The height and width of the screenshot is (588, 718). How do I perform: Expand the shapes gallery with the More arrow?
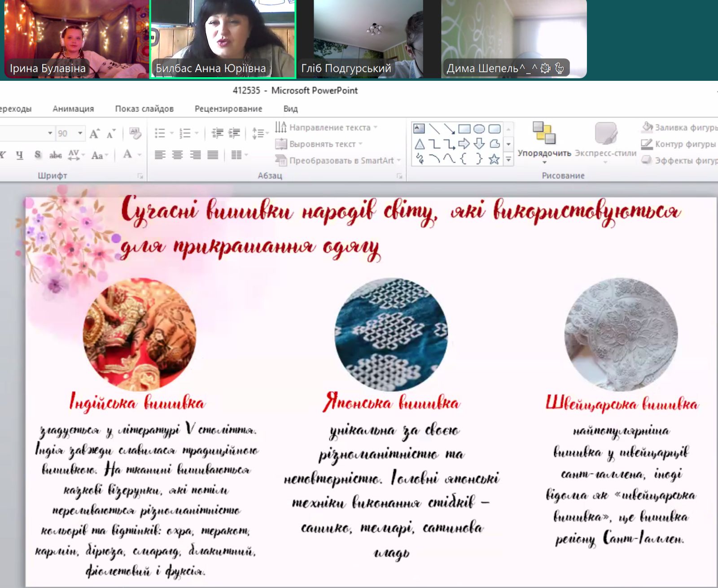(x=508, y=159)
